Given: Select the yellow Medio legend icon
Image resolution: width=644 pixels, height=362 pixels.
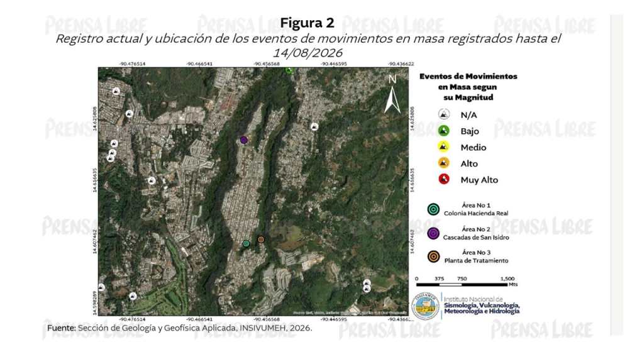Looking at the screenshot, I should pyautogui.click(x=443, y=146).
